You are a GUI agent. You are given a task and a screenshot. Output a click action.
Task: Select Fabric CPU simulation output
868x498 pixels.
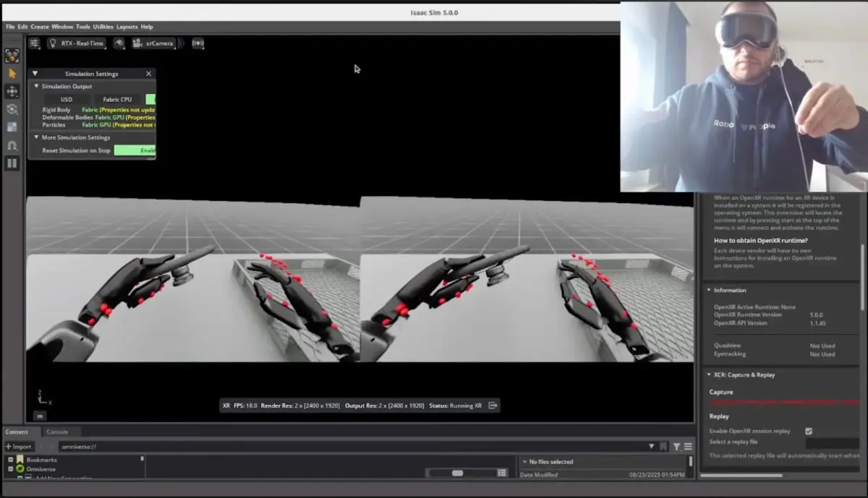pos(117,99)
